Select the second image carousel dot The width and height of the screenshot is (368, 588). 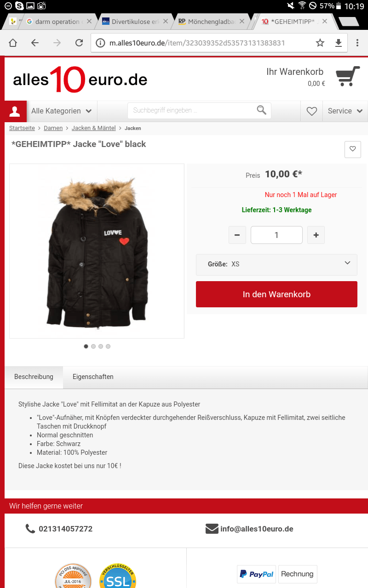pyautogui.click(x=93, y=346)
